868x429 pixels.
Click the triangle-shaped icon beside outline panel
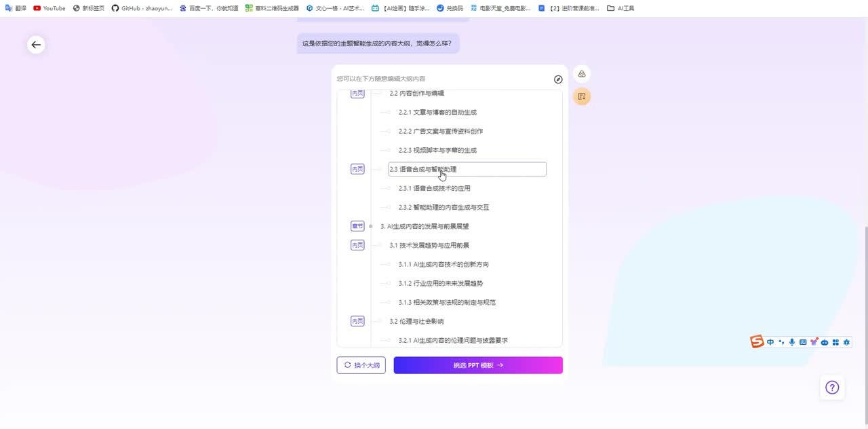click(x=581, y=74)
